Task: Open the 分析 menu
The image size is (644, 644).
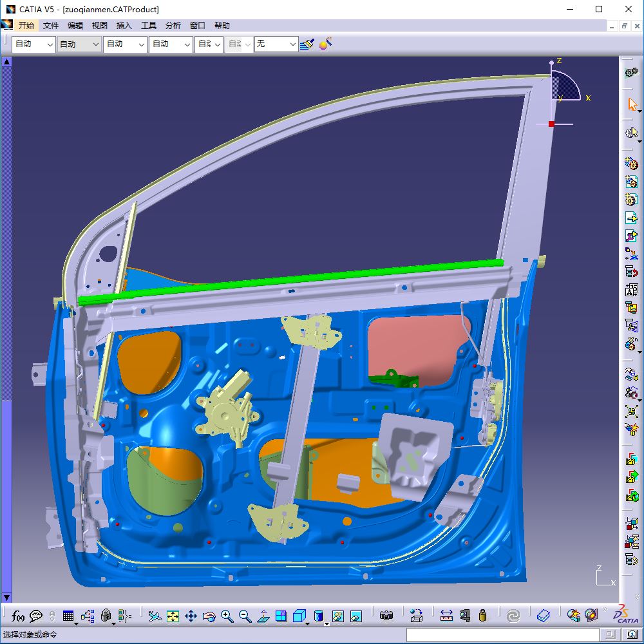Action: pyautogui.click(x=173, y=26)
